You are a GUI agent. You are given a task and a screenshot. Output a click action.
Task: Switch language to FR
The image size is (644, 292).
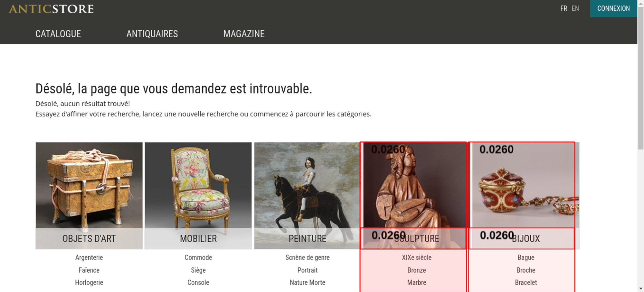[x=563, y=8]
